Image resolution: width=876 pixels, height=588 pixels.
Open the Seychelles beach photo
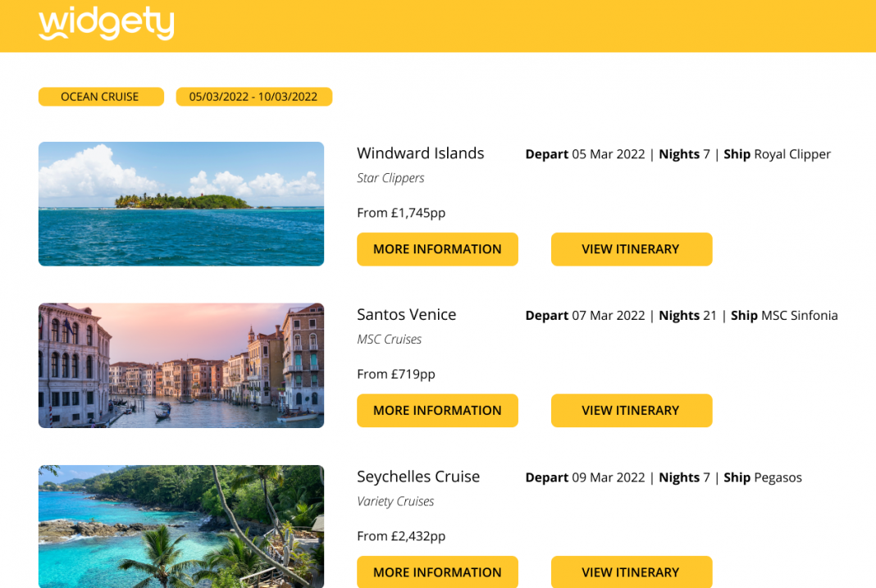(180, 526)
